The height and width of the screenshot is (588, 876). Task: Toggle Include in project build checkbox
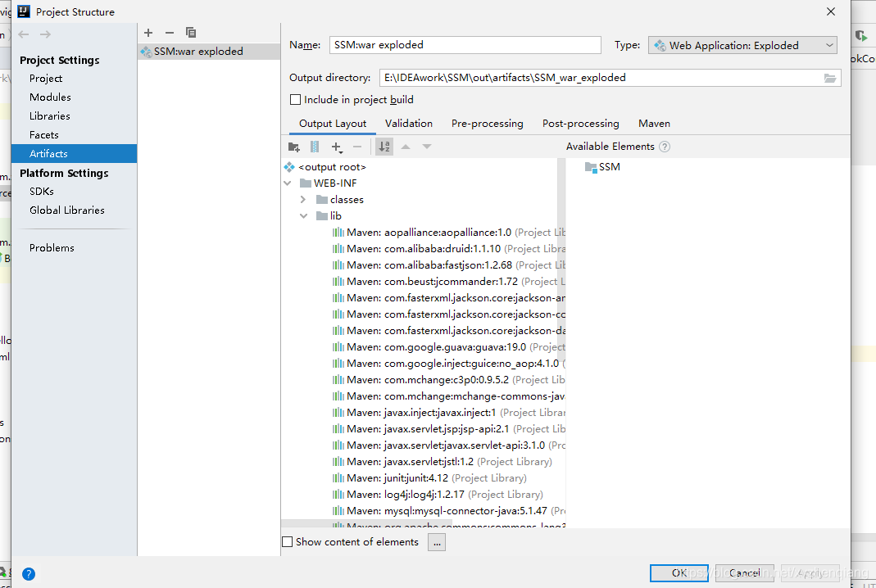[296, 100]
